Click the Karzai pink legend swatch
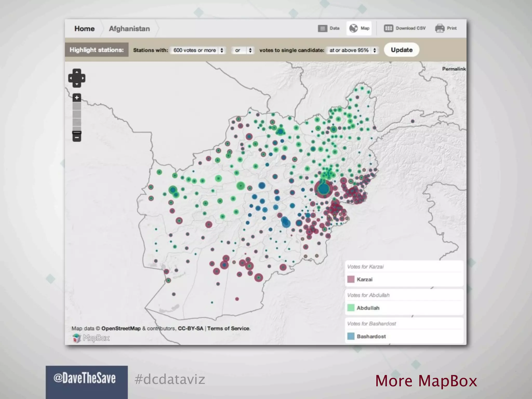Viewport: 532px width, 399px height. point(351,279)
